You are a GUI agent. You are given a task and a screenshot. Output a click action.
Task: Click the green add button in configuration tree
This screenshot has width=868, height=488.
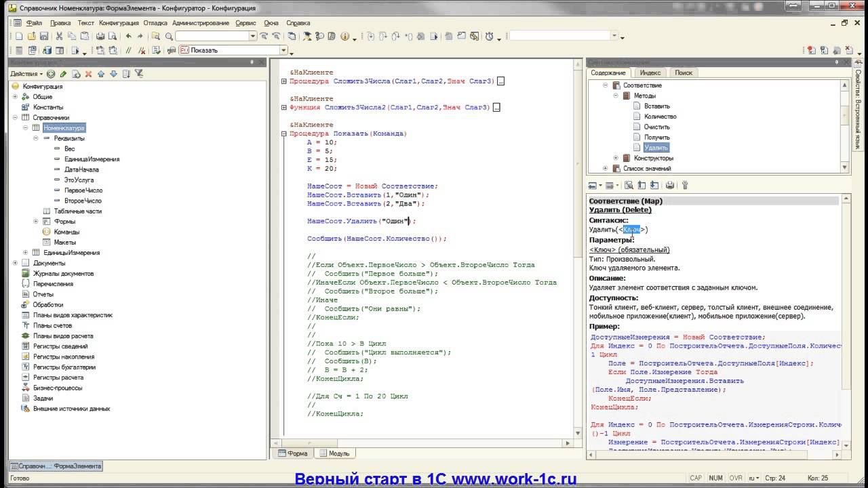click(51, 74)
